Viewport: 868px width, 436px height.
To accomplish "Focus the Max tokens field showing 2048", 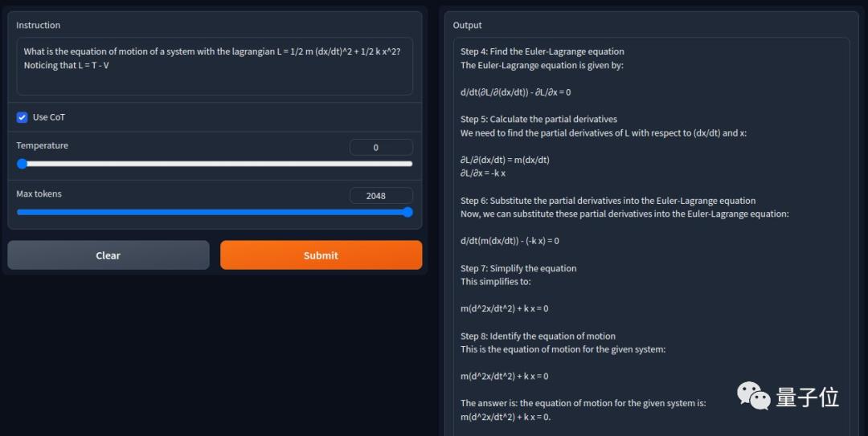I will coord(381,196).
